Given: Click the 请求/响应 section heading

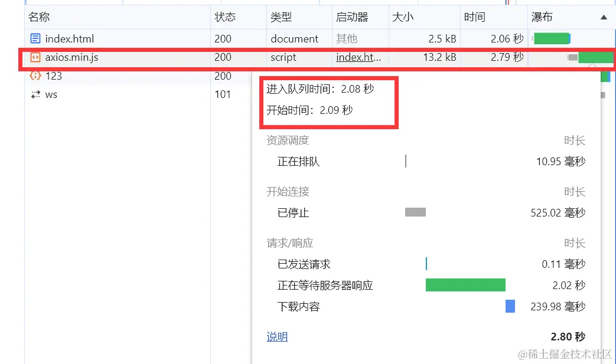Looking at the screenshot, I should [x=289, y=243].
